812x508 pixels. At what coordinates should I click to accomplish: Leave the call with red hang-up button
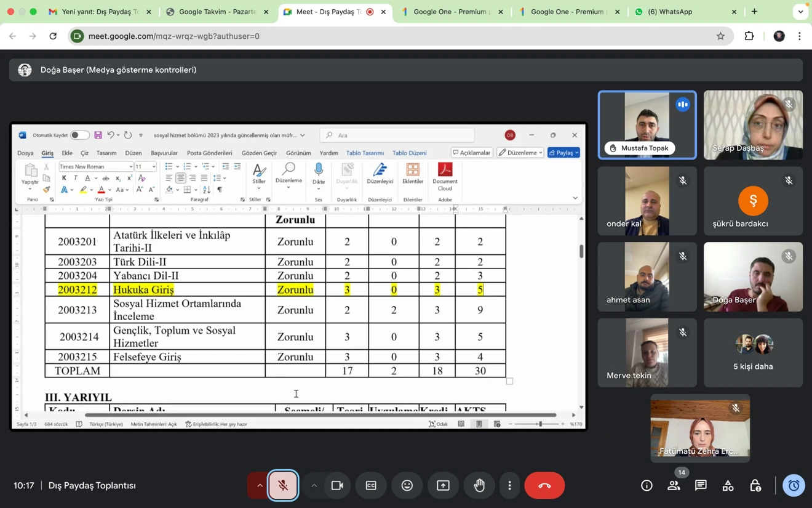544,485
